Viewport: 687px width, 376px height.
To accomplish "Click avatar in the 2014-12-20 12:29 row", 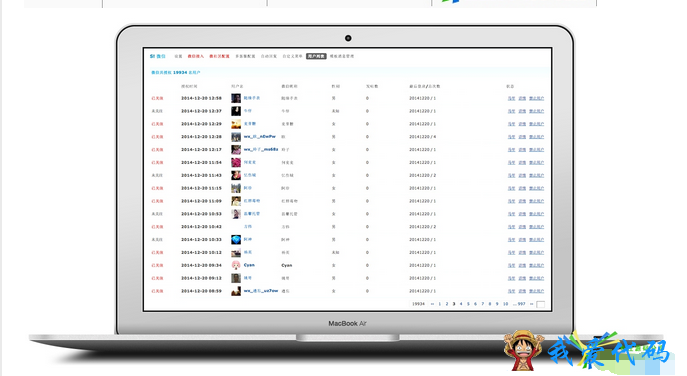I will click(x=236, y=124).
